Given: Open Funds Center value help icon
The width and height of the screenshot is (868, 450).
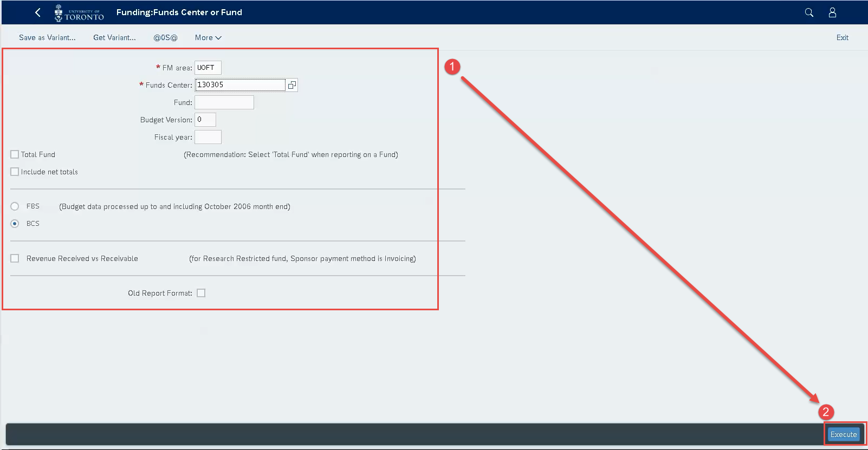Looking at the screenshot, I should pyautogui.click(x=292, y=85).
